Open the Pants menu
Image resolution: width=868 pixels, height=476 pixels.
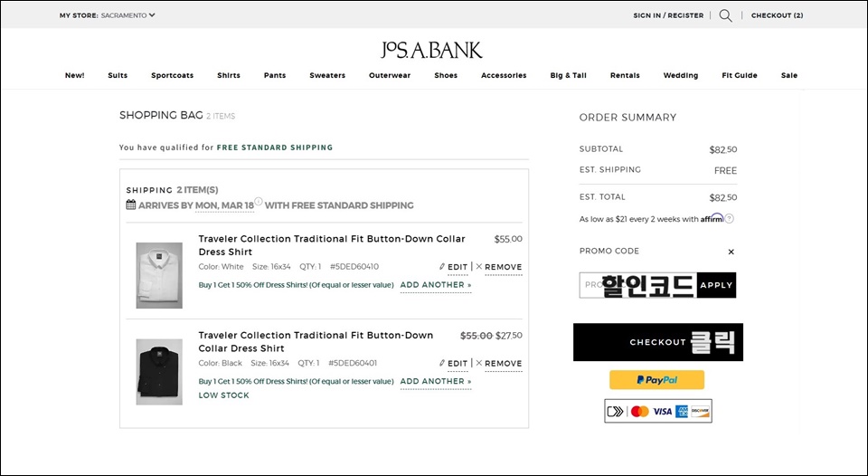[x=275, y=75]
